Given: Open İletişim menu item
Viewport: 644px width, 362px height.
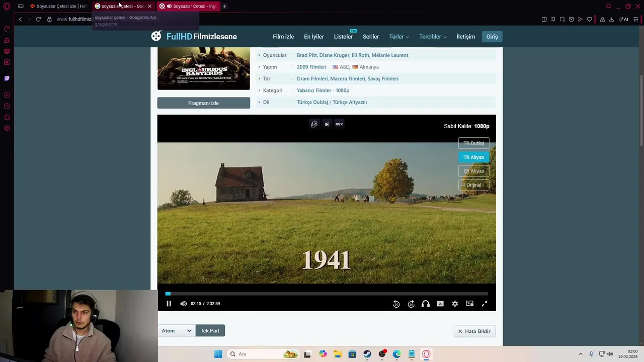Looking at the screenshot, I should coord(465,37).
